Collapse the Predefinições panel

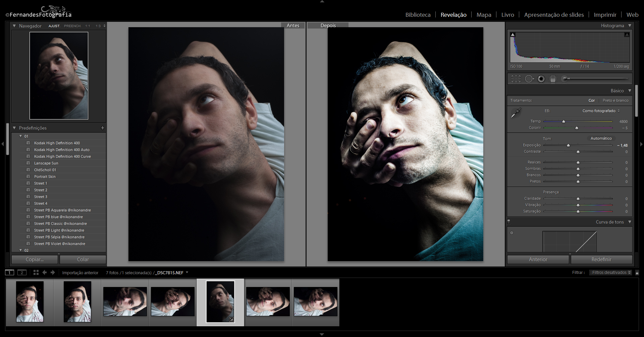pyautogui.click(x=14, y=128)
